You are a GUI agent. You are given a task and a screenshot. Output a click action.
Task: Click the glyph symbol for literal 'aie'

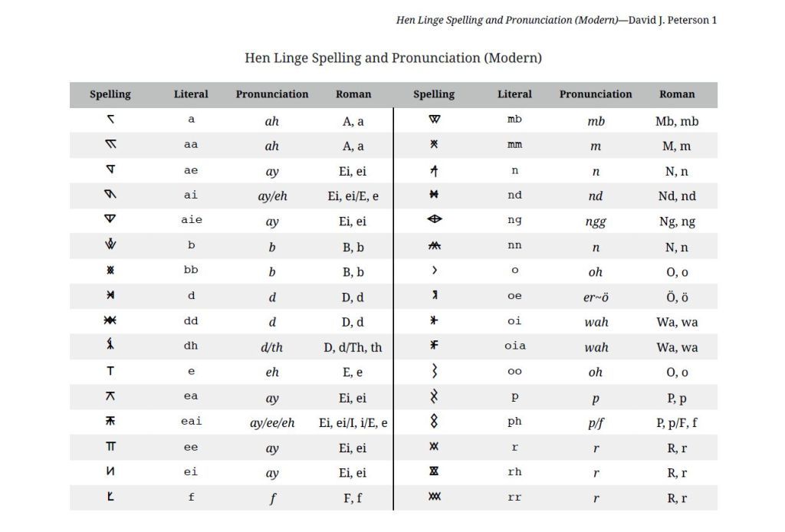110,218
